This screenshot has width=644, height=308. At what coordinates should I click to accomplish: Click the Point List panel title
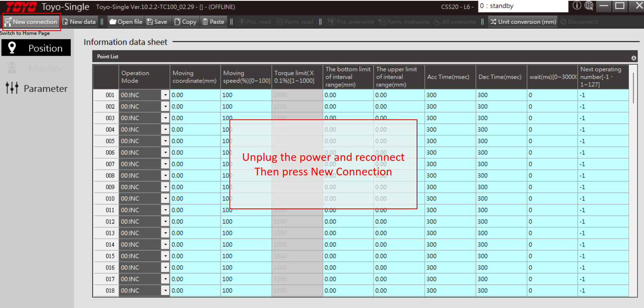[107, 56]
